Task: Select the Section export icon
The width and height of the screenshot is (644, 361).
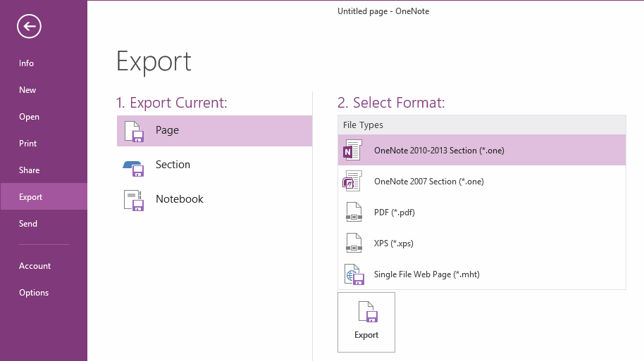Action: coord(133,168)
